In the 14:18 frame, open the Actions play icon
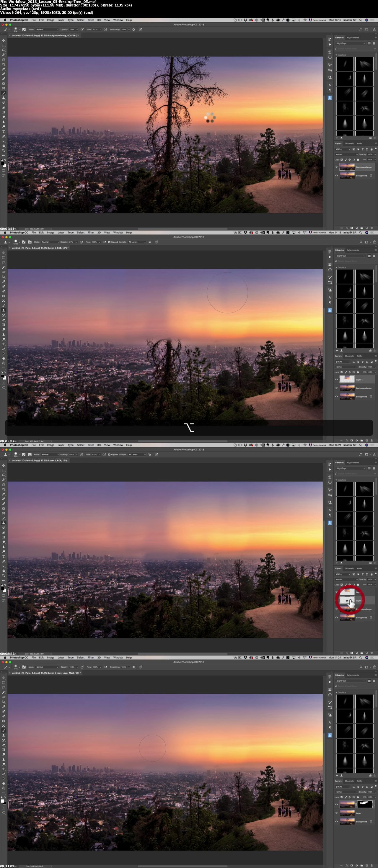 coord(330,257)
